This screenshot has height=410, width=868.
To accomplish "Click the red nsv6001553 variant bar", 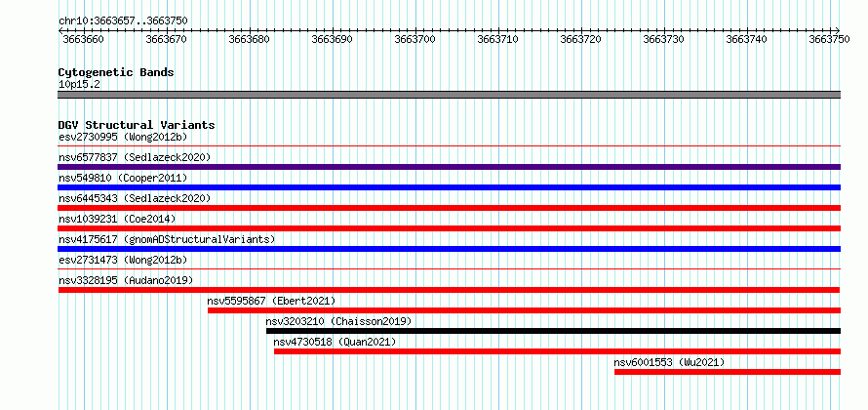I will pos(728,372).
